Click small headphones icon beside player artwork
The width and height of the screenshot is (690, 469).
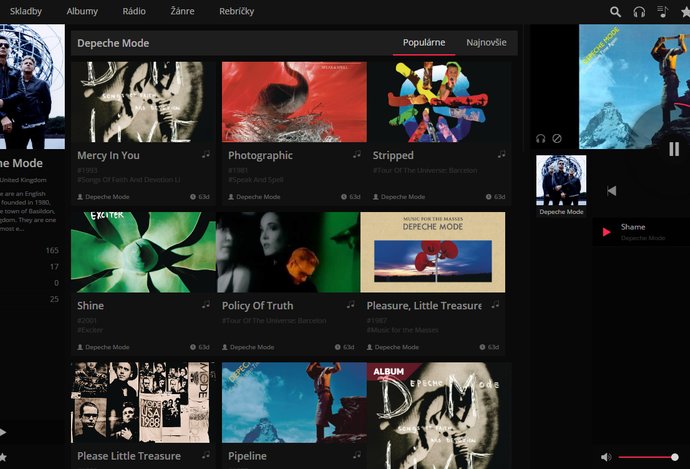pos(540,139)
